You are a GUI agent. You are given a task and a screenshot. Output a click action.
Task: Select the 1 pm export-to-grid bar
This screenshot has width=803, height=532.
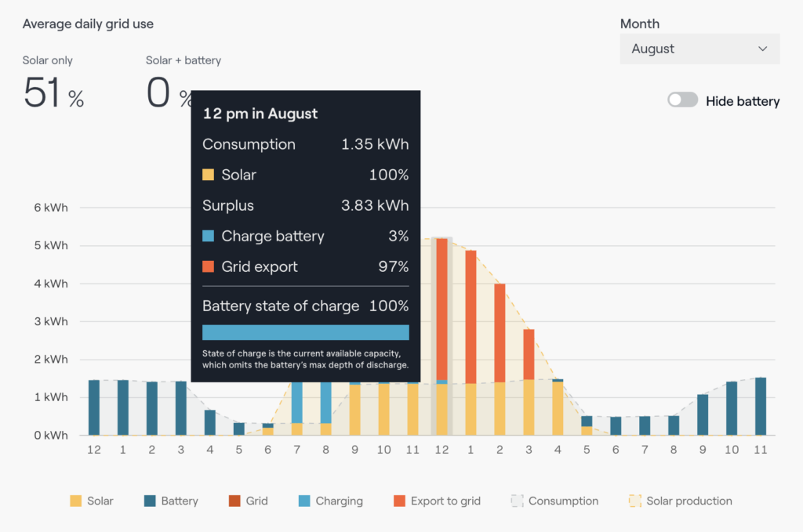471,317
